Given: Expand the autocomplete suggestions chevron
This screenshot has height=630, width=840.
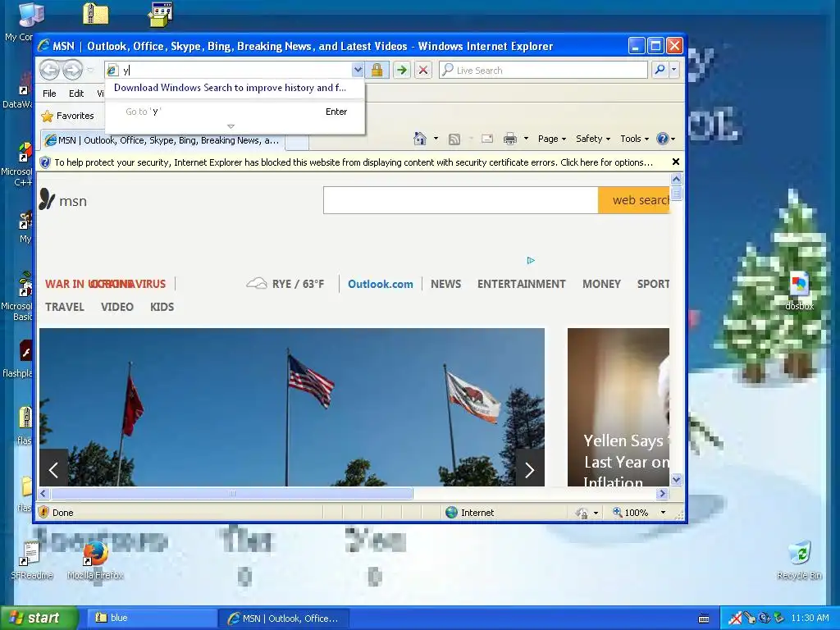Looking at the screenshot, I should coord(231,126).
